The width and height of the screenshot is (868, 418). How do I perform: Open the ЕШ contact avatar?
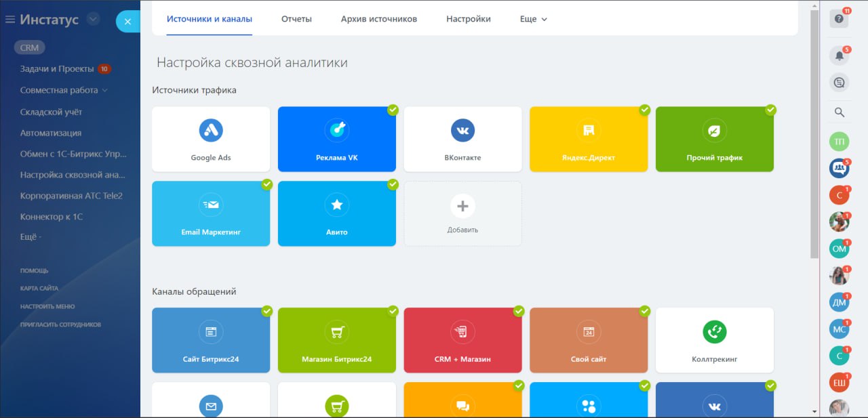(x=840, y=382)
